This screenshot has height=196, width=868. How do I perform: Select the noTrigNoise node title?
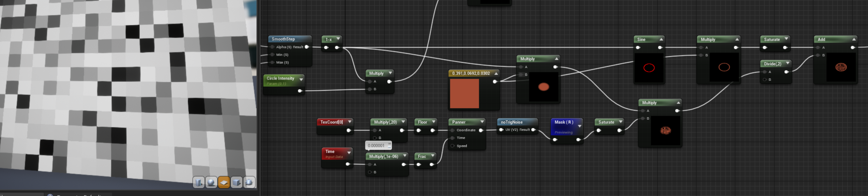click(x=511, y=122)
